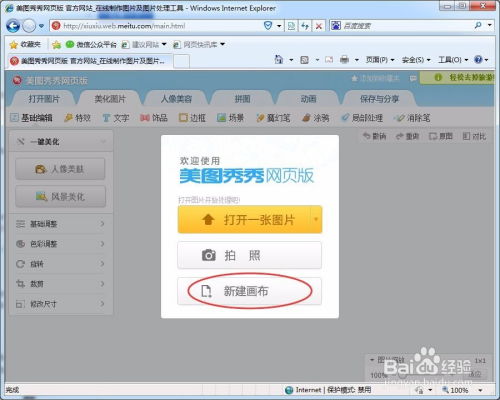Select the 饰品 accessories tool
Viewport: 500px width, 400px height.
coord(154,118)
